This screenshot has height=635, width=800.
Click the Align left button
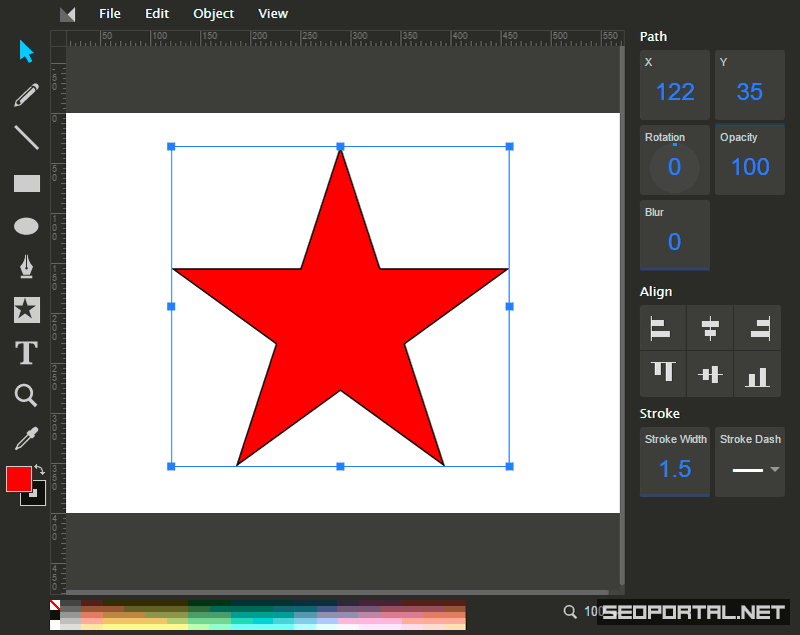pos(662,328)
